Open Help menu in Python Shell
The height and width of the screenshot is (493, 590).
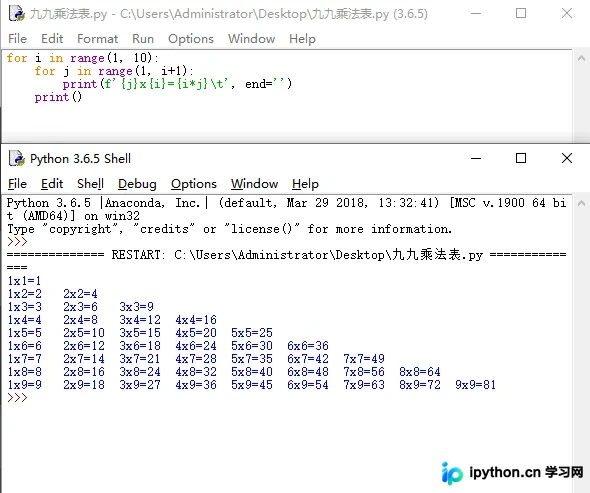pyautogui.click(x=305, y=184)
